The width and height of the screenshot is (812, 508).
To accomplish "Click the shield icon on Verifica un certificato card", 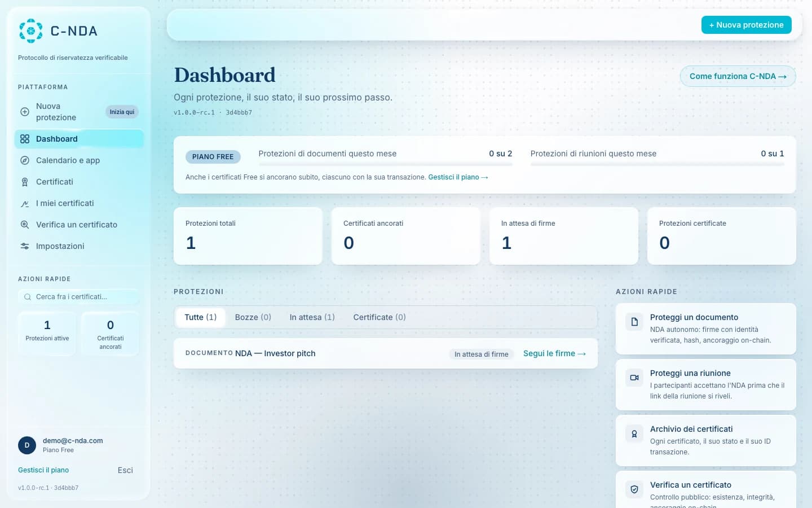I will (x=634, y=489).
